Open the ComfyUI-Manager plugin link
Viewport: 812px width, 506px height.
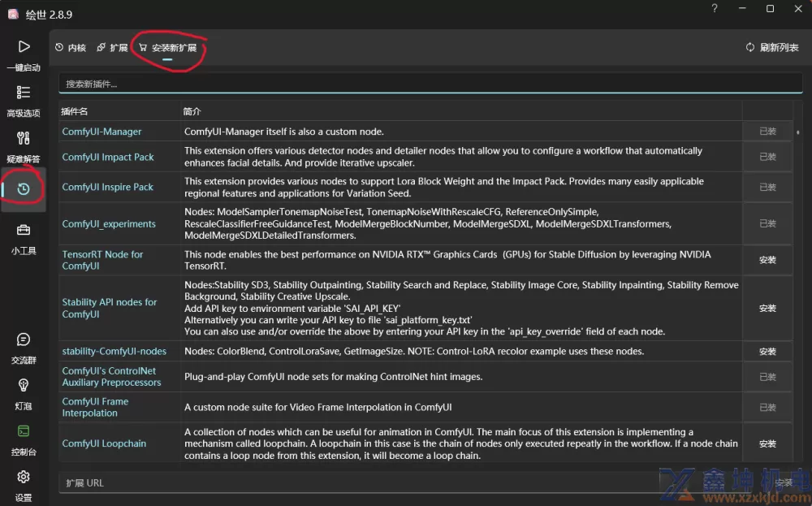101,132
